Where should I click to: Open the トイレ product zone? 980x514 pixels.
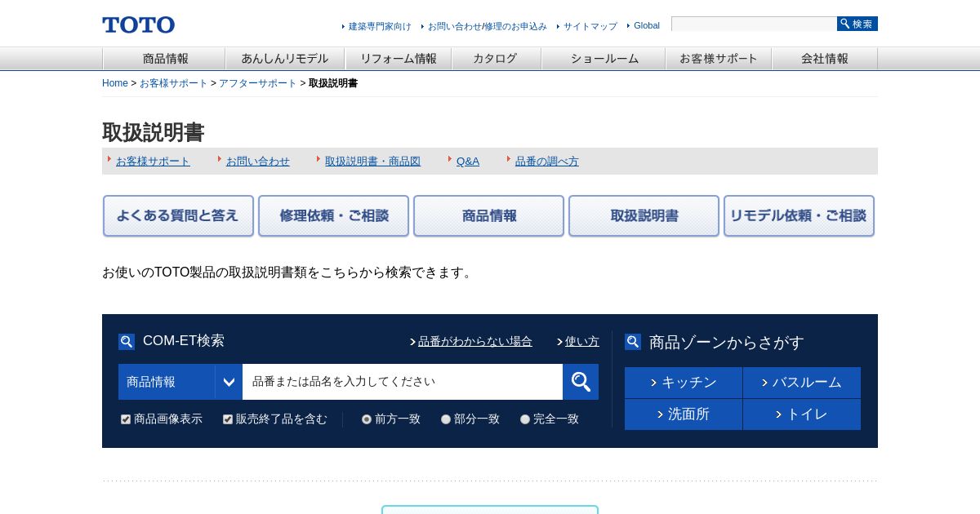(802, 414)
